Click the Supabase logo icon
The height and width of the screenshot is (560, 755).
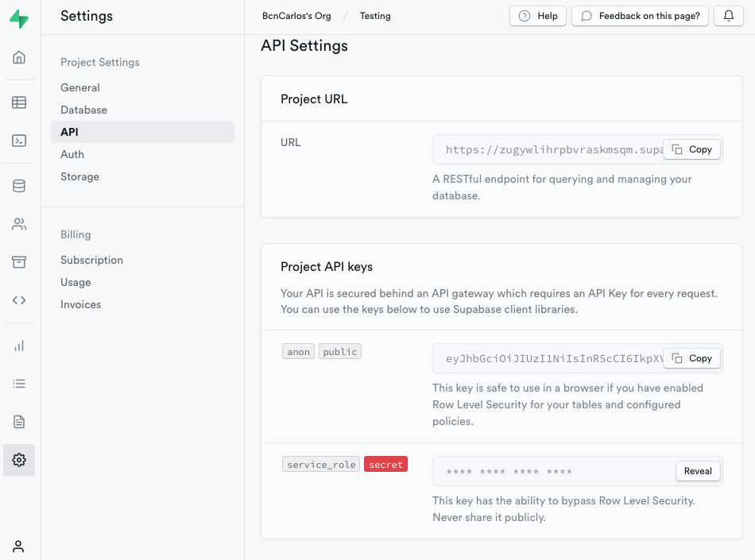coord(19,19)
